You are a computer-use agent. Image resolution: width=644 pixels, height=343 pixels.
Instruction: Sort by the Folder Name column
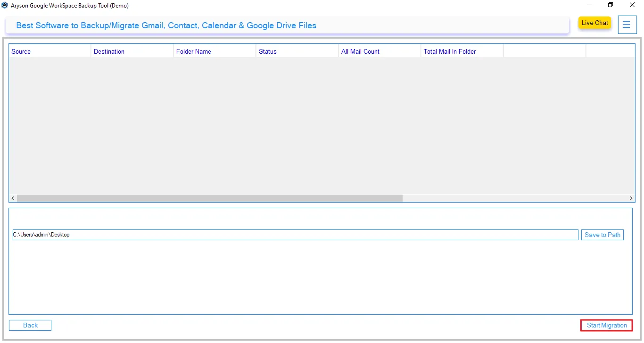pyautogui.click(x=193, y=51)
